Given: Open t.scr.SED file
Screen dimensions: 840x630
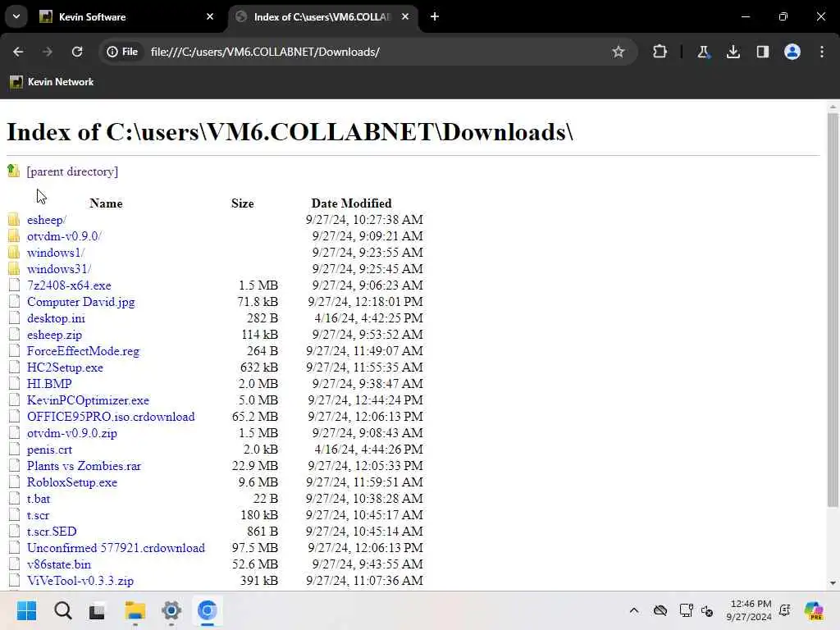Looking at the screenshot, I should coord(52,532).
